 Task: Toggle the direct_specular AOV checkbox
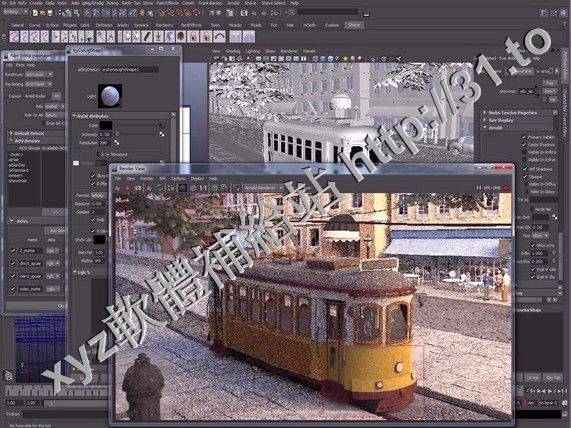pos(13,263)
